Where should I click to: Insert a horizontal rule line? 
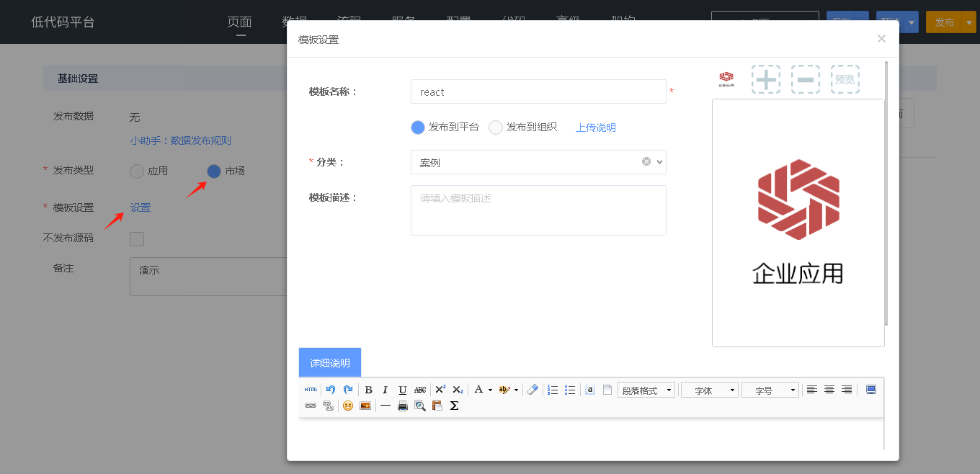click(x=386, y=406)
